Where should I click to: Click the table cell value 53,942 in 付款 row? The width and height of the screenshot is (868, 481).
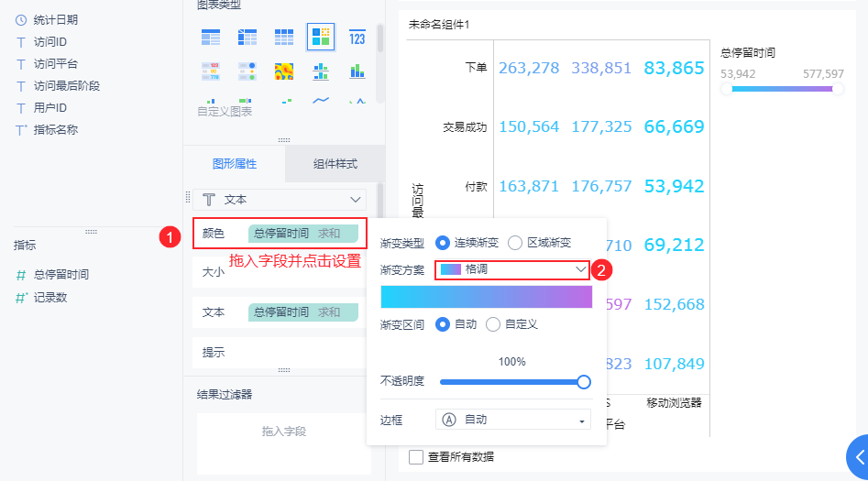click(x=674, y=186)
